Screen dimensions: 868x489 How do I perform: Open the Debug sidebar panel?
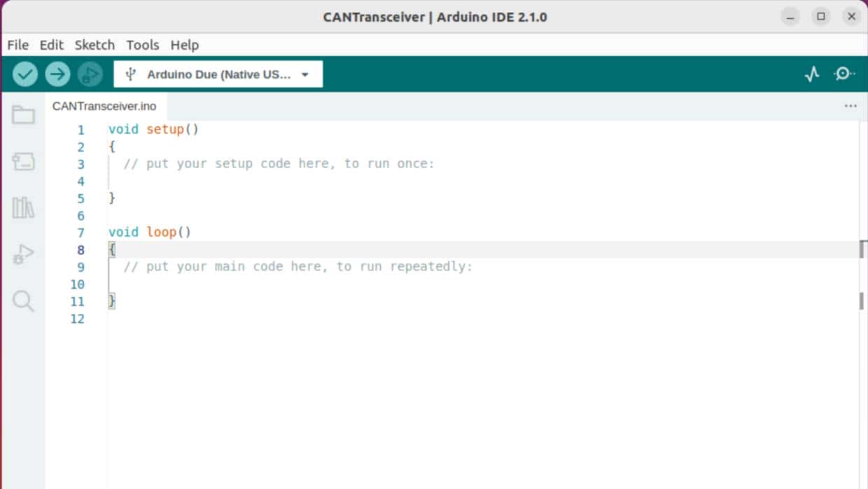[x=23, y=254]
